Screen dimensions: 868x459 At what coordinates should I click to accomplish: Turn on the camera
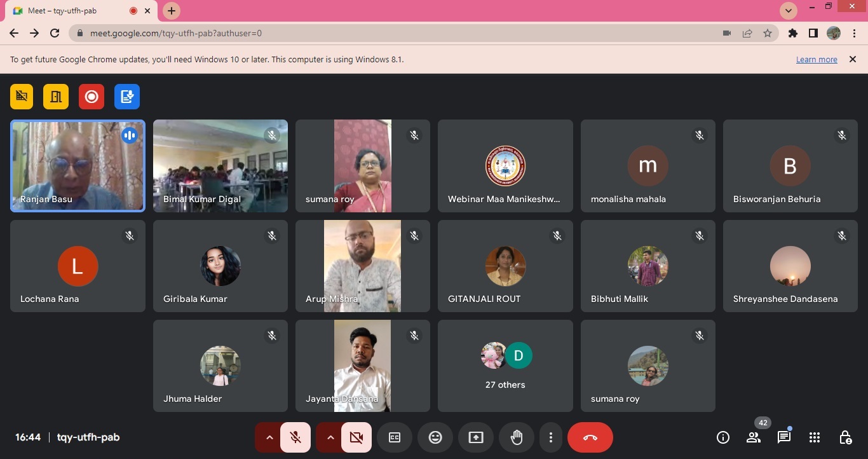[x=356, y=437]
